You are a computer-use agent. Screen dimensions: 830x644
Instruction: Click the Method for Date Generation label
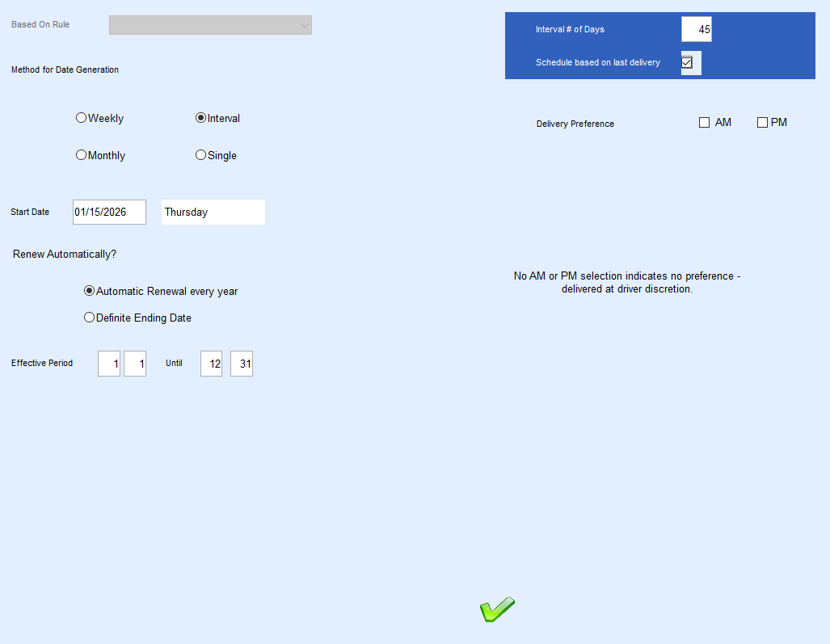point(65,69)
